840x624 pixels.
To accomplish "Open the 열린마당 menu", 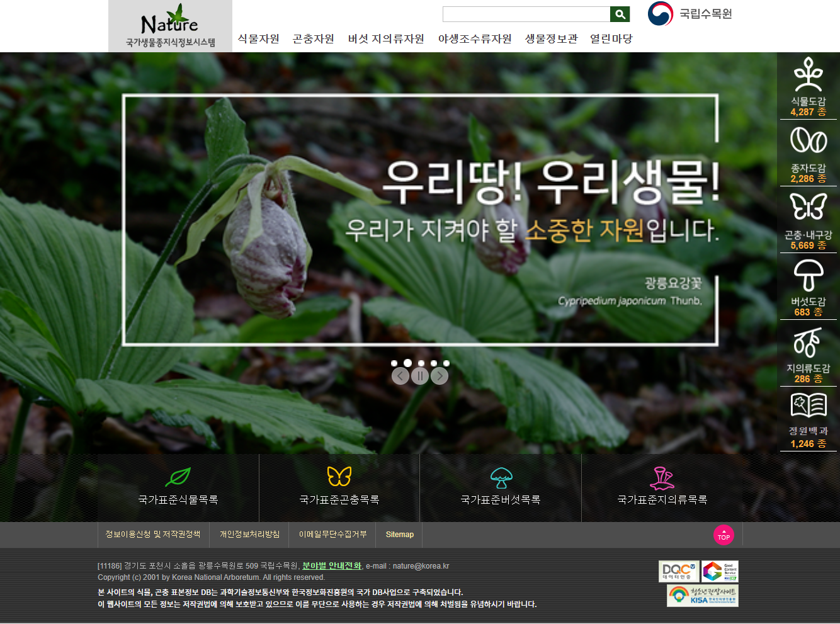I will pyautogui.click(x=611, y=39).
